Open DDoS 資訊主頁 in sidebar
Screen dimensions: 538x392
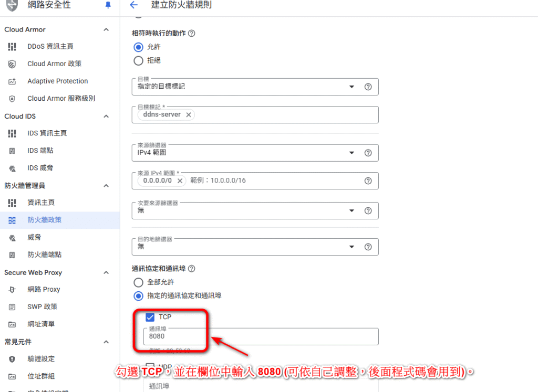50,47
